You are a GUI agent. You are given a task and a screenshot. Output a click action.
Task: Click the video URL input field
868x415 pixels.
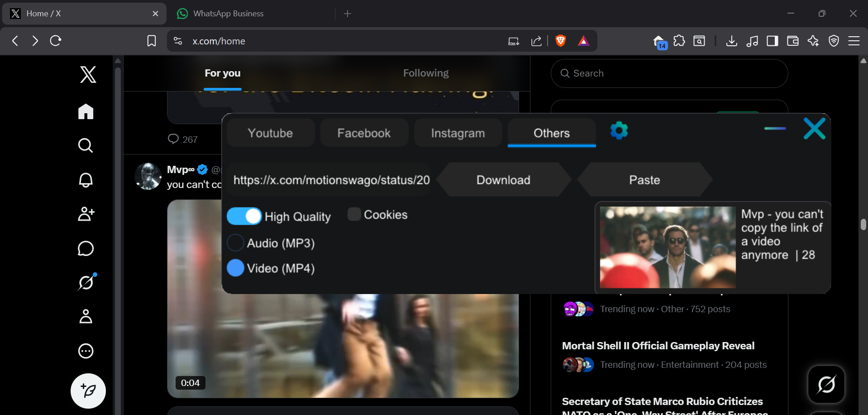tap(331, 179)
